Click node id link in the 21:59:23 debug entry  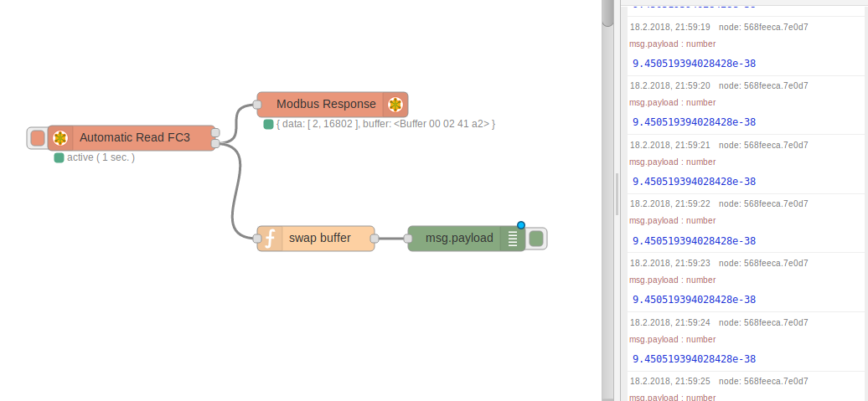point(763,263)
